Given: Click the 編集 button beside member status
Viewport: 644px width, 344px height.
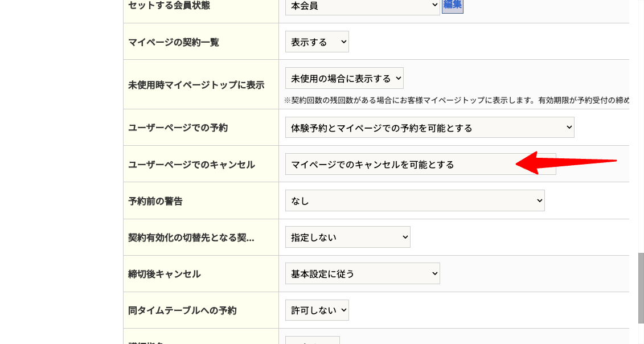Looking at the screenshot, I should (x=453, y=6).
